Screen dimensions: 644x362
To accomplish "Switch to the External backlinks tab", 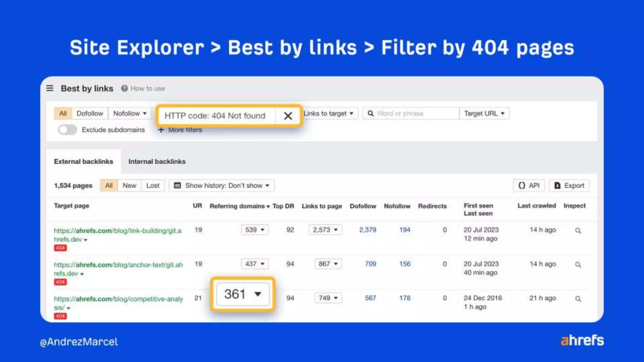I will click(84, 162).
